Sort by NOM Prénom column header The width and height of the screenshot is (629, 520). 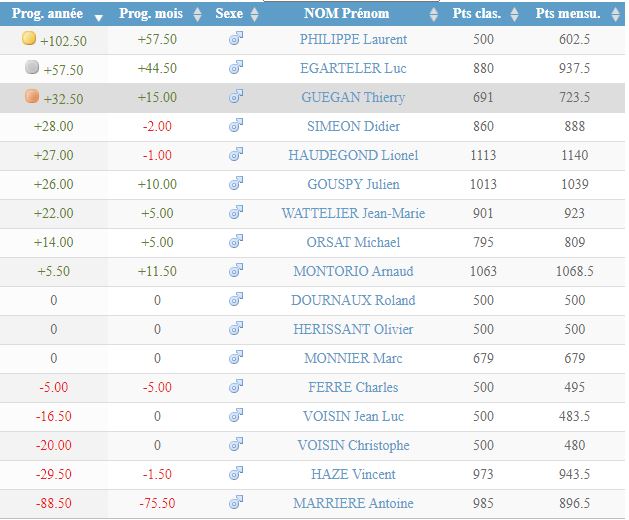[x=354, y=14]
